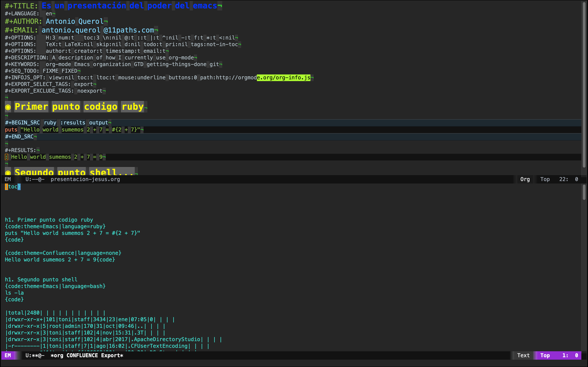Click presentacion-jesus.org buffer name in modeline
Viewport: 588px width, 367px height.
pos(85,179)
